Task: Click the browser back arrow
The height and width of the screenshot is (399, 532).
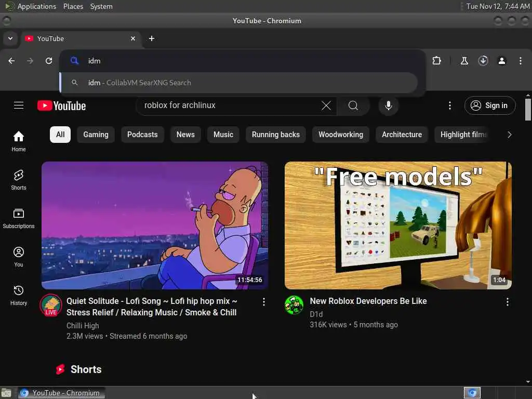Action: (11, 61)
